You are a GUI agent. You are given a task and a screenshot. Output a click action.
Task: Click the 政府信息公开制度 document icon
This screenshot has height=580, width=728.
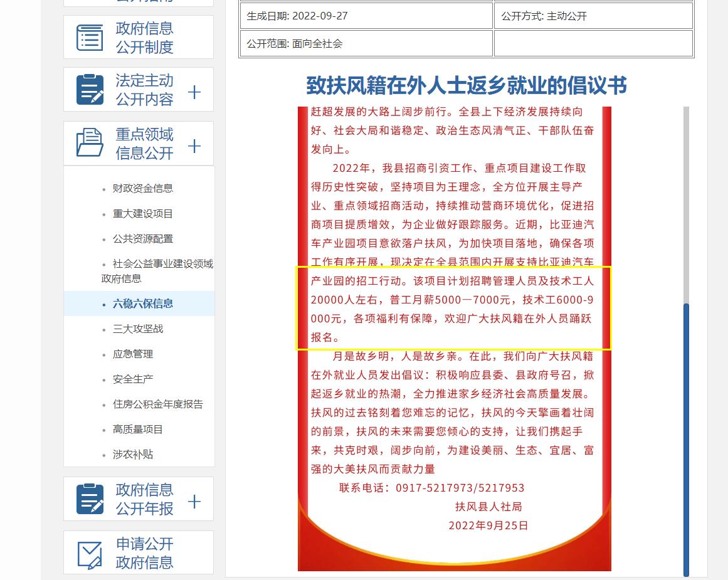coord(90,36)
